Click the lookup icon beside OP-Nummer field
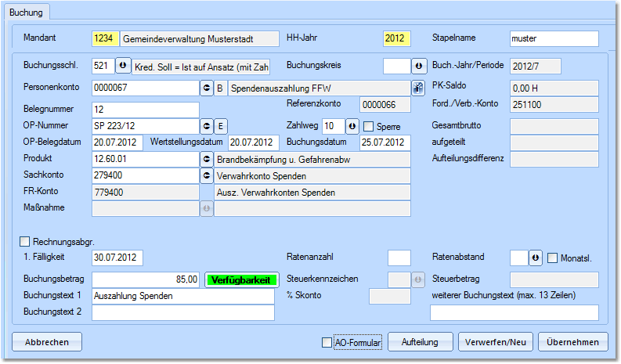The height and width of the screenshot is (364, 621). (x=208, y=125)
